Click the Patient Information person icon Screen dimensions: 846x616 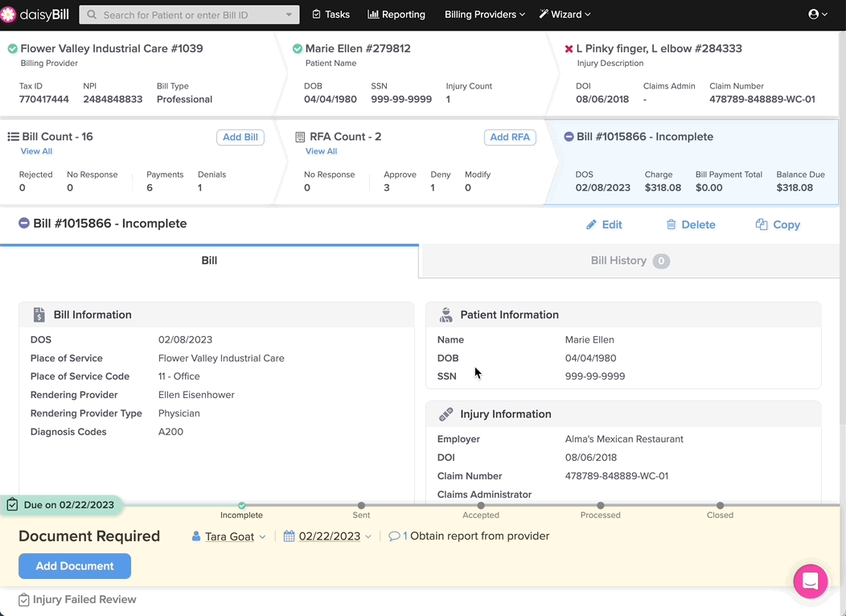pyautogui.click(x=446, y=314)
